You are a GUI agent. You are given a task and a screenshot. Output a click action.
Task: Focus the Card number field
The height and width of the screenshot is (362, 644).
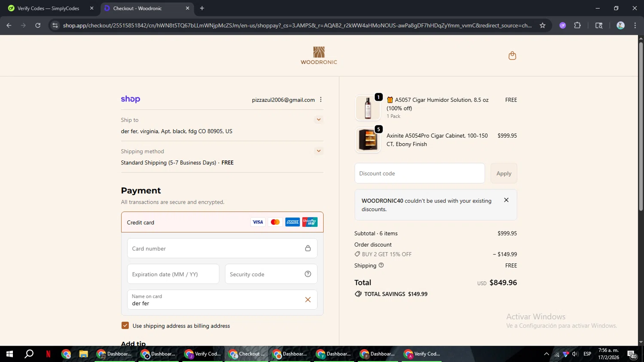[x=222, y=248]
